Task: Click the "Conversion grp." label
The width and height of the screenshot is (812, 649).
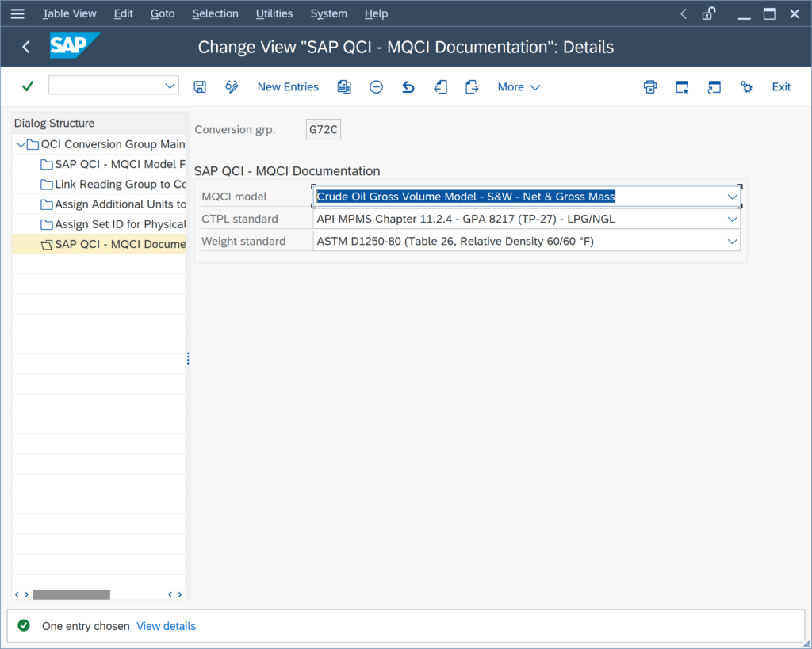Action: [235, 129]
